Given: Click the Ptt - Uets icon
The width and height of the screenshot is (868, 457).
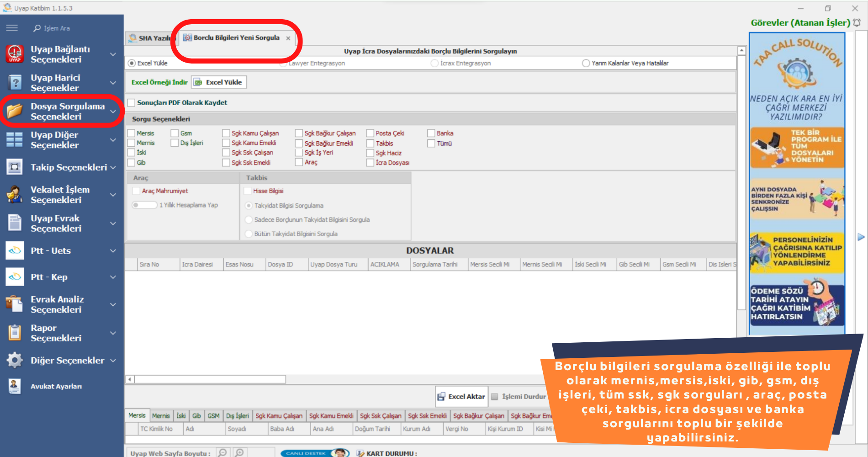Looking at the screenshot, I should click(x=15, y=250).
